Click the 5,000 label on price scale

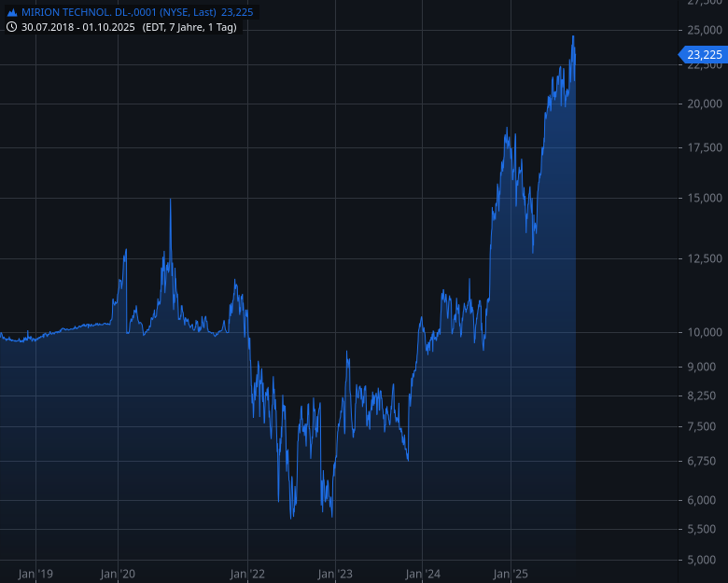tap(705, 560)
